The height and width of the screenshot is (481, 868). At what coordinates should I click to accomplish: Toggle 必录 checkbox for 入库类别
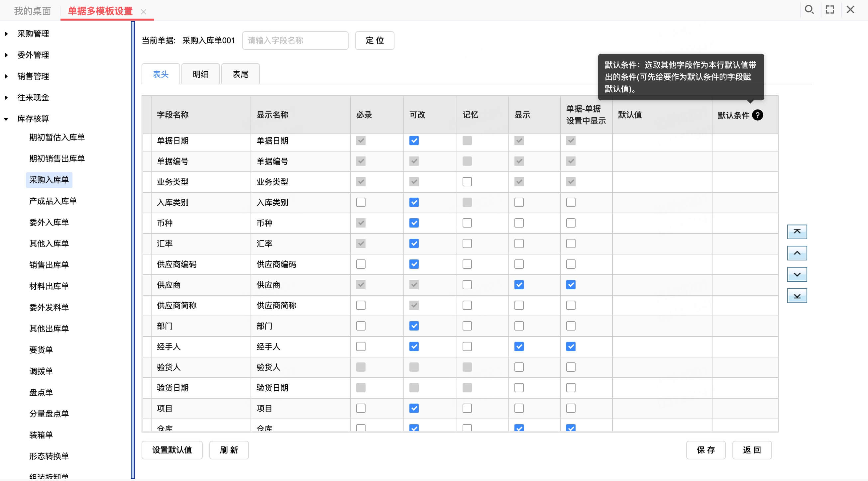(361, 202)
